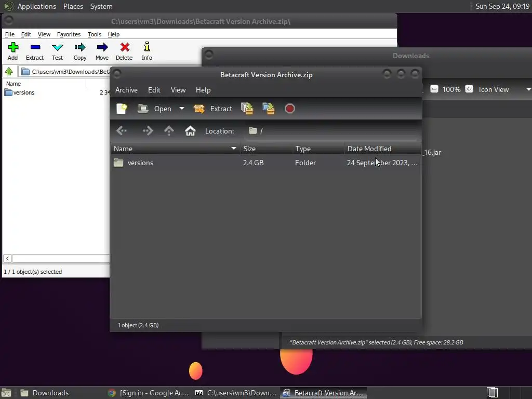This screenshot has height=399, width=532.
Task: Open the Places menu in top panel
Action: [x=73, y=6]
